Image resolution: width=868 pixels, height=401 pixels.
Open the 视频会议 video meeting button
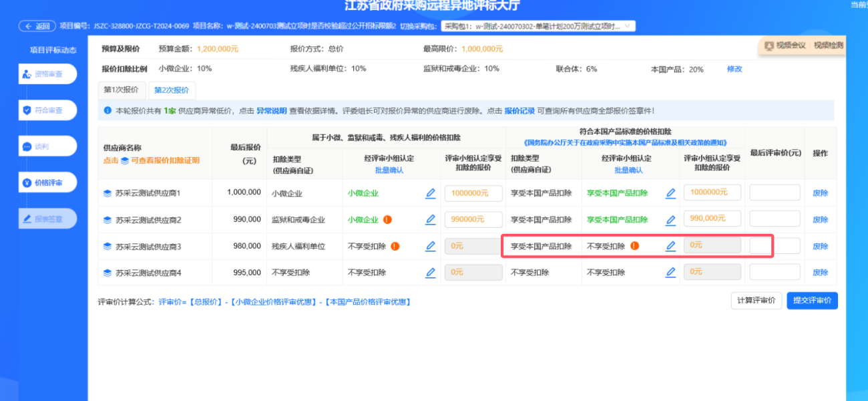(785, 45)
